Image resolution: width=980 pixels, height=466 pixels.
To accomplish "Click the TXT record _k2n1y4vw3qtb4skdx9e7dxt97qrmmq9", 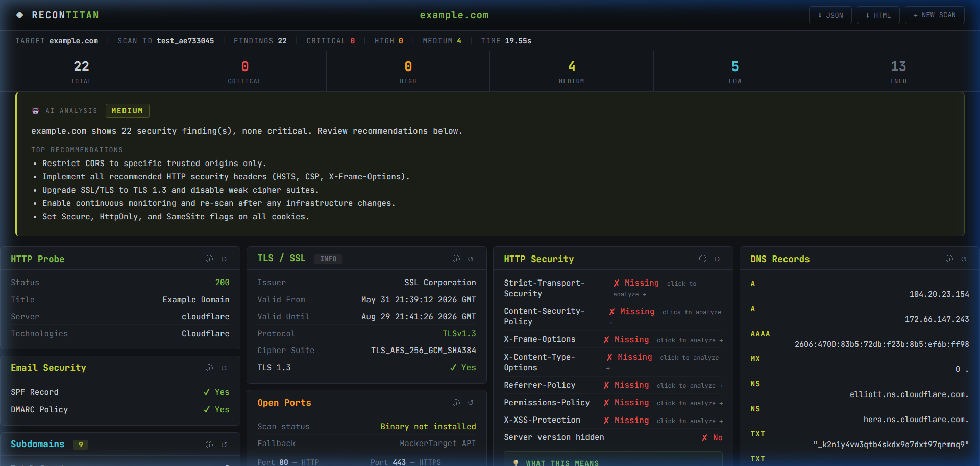I will pos(891,445).
